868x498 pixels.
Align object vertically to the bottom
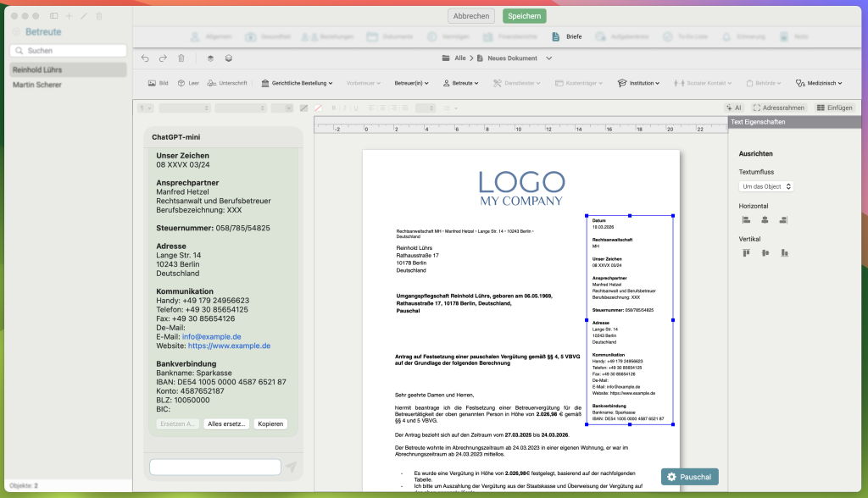pyautogui.click(x=784, y=252)
